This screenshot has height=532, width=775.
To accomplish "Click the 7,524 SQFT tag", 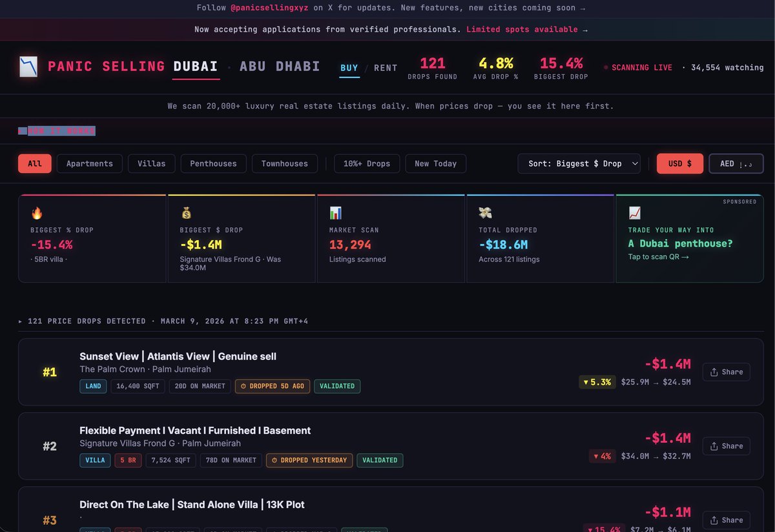I will 172,460.
